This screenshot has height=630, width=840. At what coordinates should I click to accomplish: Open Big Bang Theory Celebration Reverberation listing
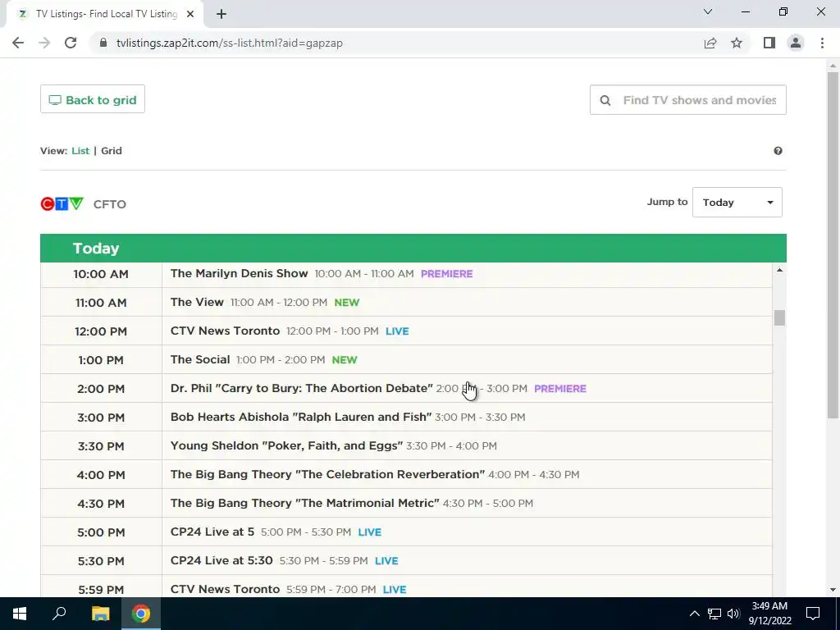click(x=327, y=475)
